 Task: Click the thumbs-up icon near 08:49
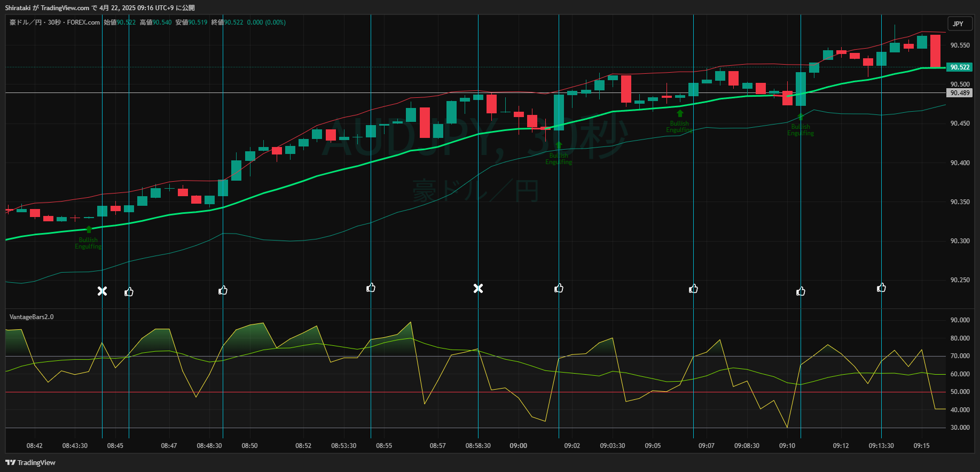(223, 290)
